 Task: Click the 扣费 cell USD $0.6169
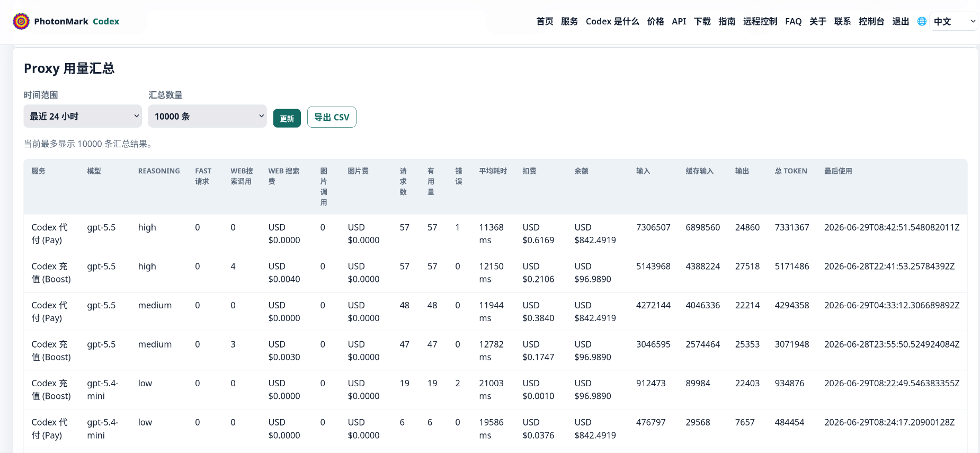[538, 234]
